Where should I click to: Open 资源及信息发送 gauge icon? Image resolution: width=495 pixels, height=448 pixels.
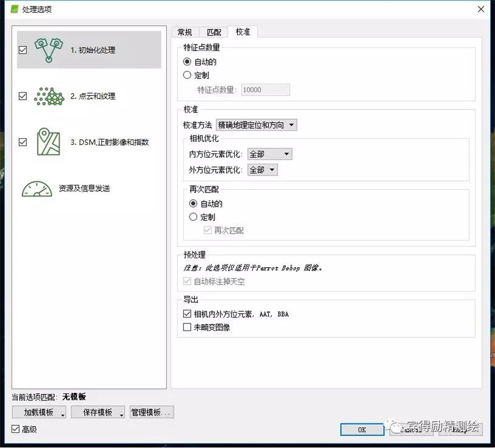coord(38,188)
